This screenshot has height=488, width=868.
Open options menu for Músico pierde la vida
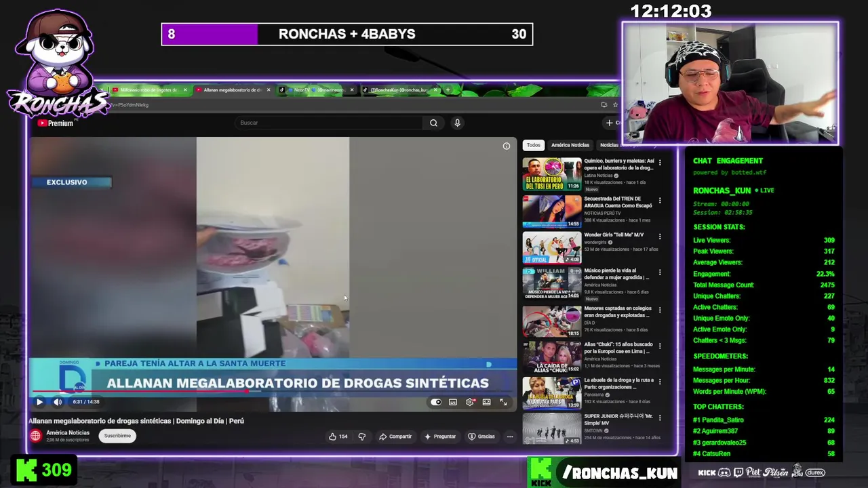pos(660,272)
